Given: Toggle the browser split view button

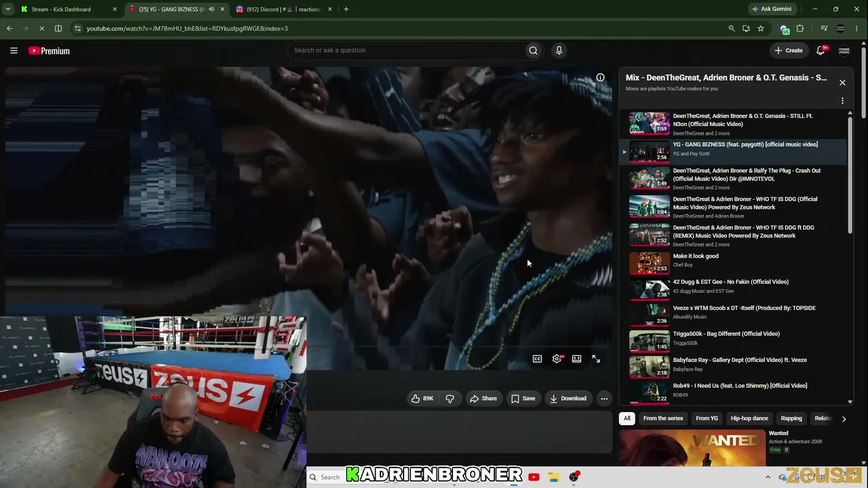Looking at the screenshot, I should (58, 28).
